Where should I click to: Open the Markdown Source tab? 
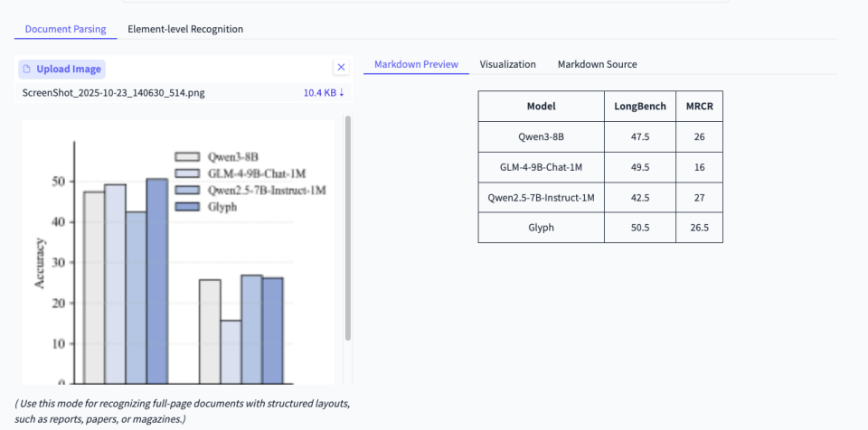pos(598,64)
